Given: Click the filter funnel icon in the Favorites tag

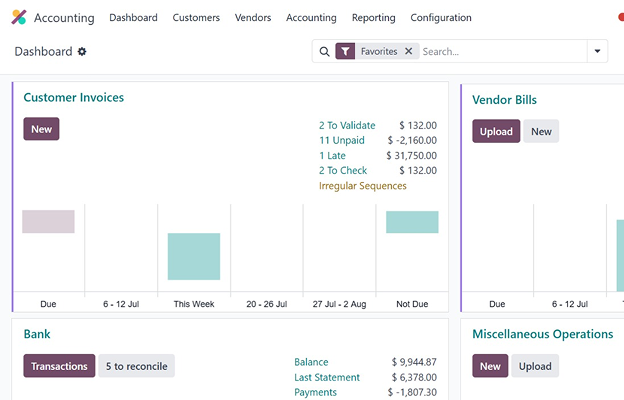Looking at the screenshot, I should 345,52.
